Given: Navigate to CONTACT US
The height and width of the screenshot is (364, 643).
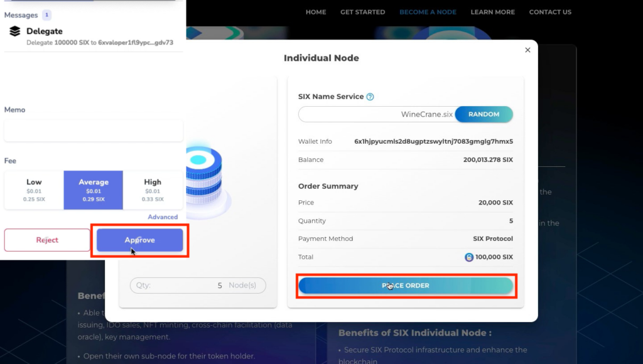Looking at the screenshot, I should tap(550, 11).
